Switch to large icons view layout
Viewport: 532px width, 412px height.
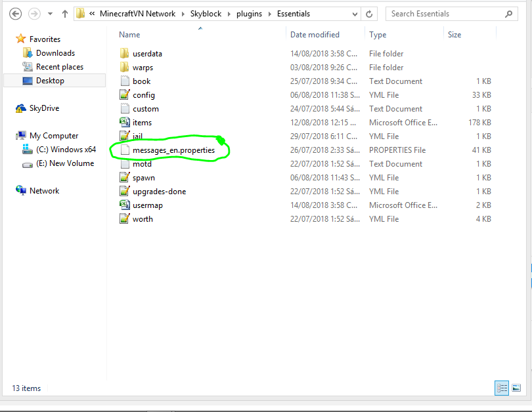[516, 388]
